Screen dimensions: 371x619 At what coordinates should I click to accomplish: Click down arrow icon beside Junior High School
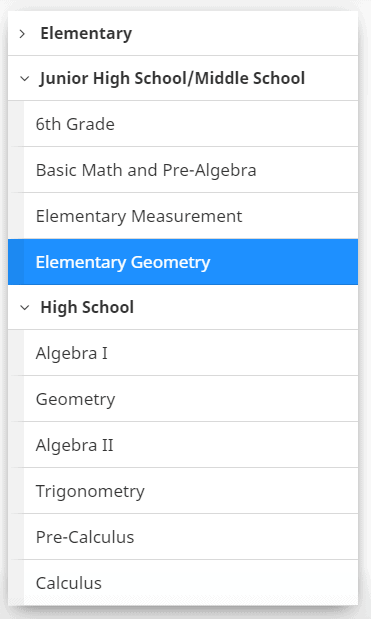(x=24, y=79)
